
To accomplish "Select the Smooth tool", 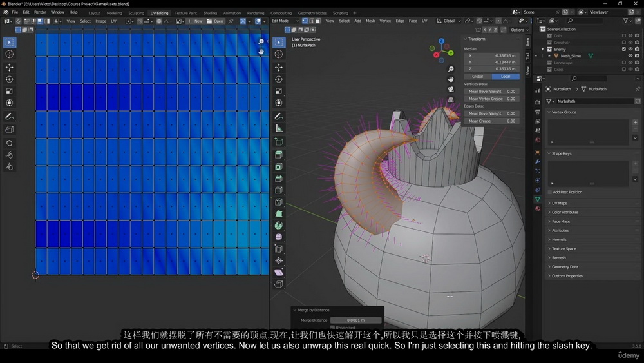I will tap(279, 237).
